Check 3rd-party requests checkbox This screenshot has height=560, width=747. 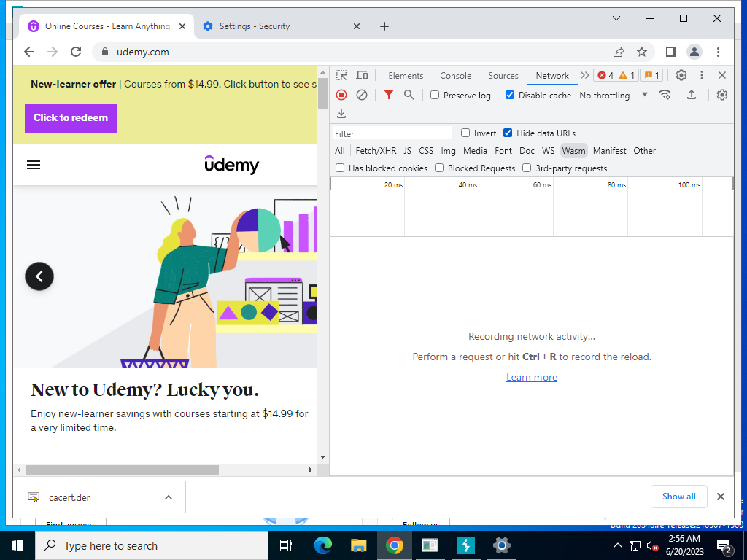(x=527, y=168)
